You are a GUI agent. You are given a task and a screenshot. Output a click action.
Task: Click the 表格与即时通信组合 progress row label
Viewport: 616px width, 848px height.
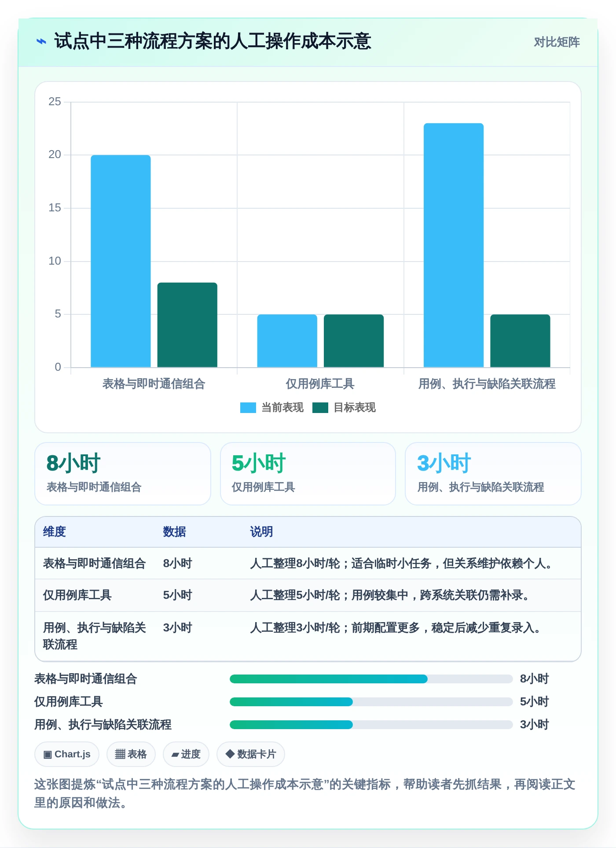coord(86,679)
